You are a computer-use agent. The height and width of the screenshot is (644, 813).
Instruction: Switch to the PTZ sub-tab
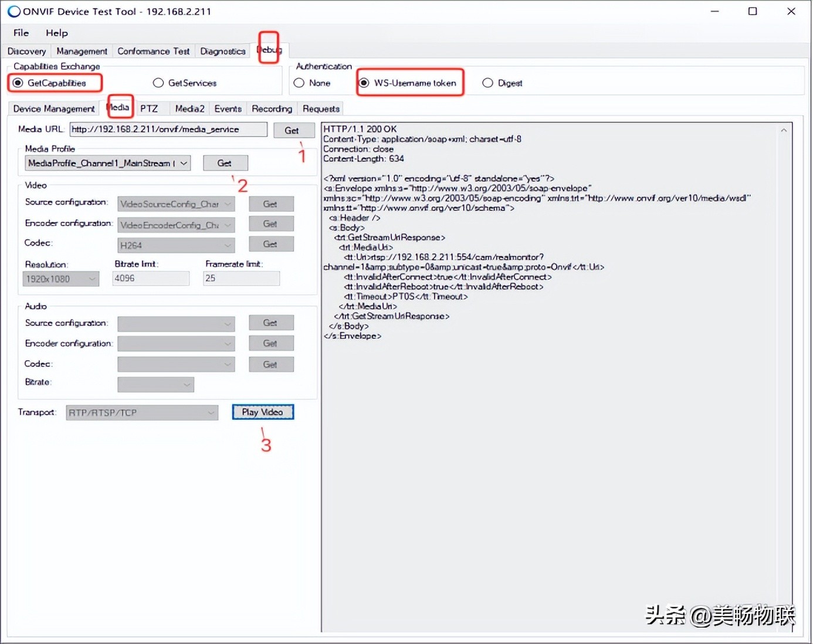(149, 109)
